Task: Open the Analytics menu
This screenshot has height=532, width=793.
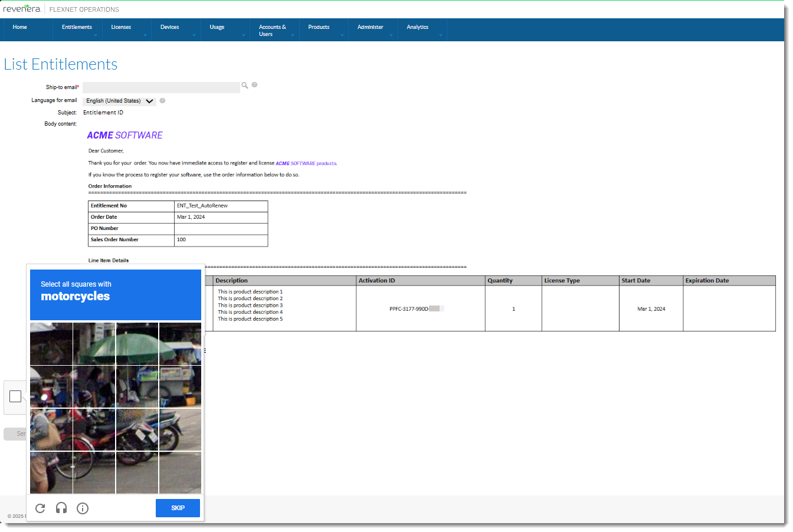Action: tap(417, 27)
